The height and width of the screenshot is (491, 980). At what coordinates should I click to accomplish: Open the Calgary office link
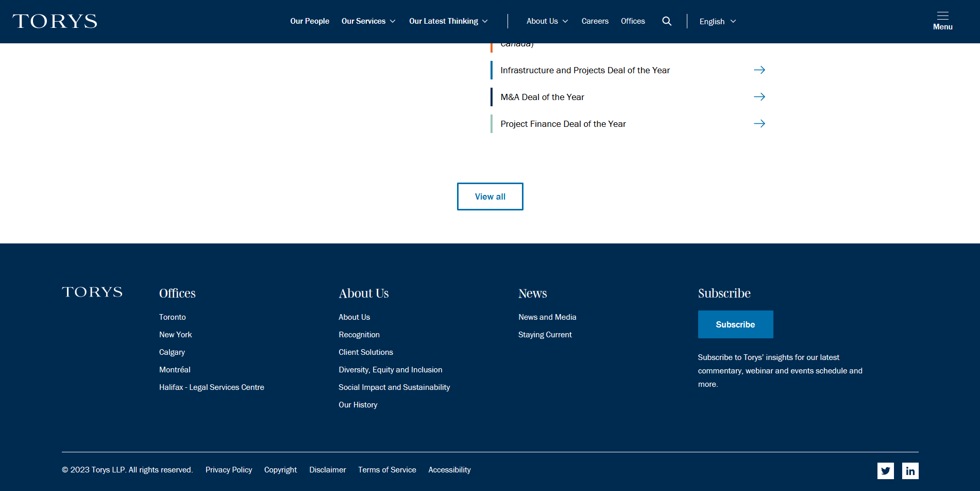pyautogui.click(x=172, y=352)
